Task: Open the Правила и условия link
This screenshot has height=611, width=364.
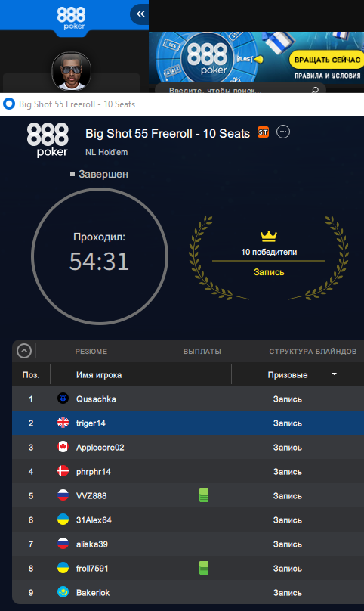Action: [327, 76]
